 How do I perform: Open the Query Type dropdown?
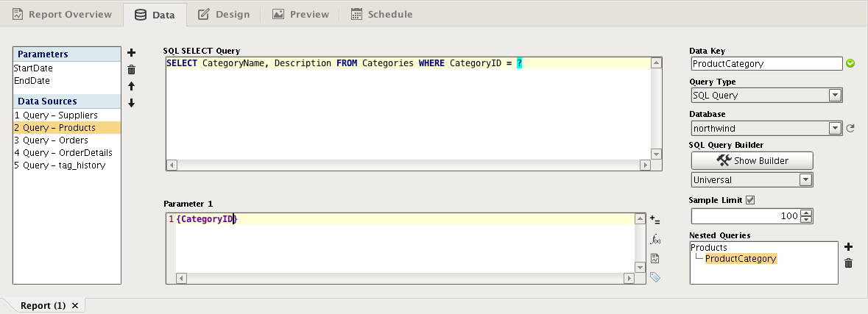click(835, 95)
